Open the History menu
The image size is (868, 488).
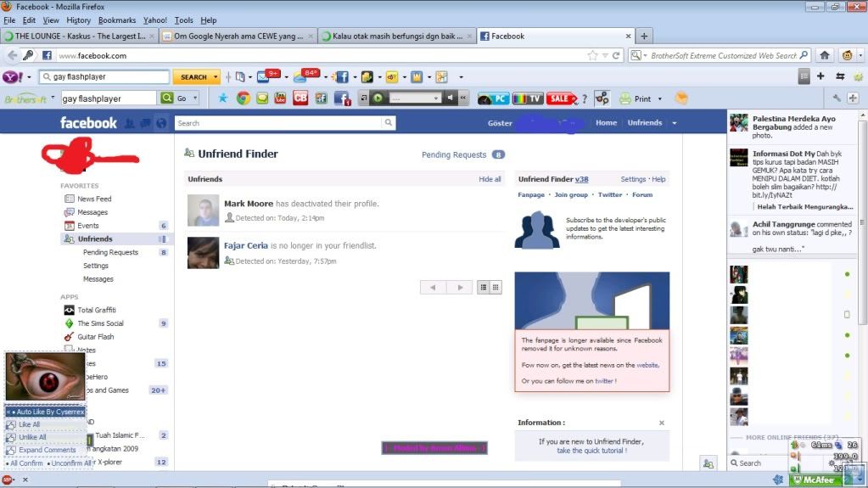79,20
